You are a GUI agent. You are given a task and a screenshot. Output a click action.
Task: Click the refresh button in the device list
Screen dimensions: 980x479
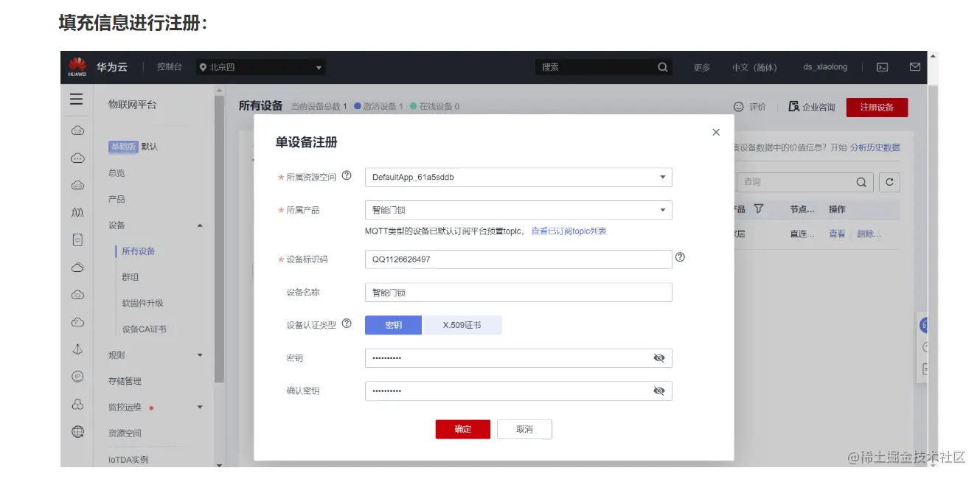pos(889,182)
